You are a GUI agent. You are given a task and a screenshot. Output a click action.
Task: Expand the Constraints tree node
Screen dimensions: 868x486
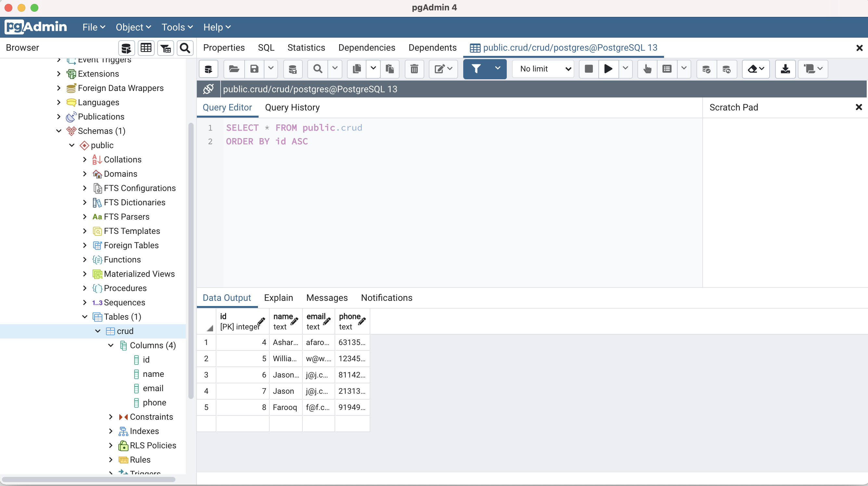[110, 417]
